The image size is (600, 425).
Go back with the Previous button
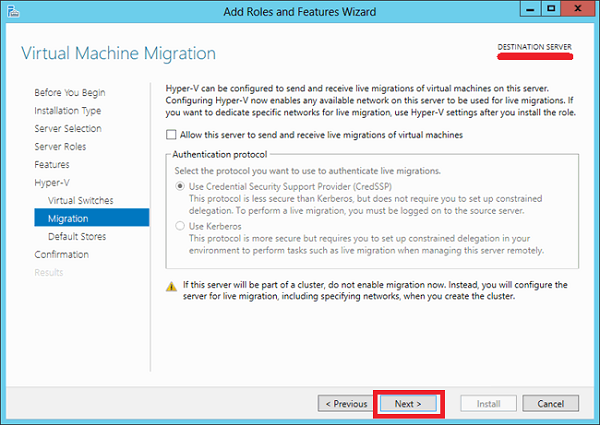click(343, 403)
